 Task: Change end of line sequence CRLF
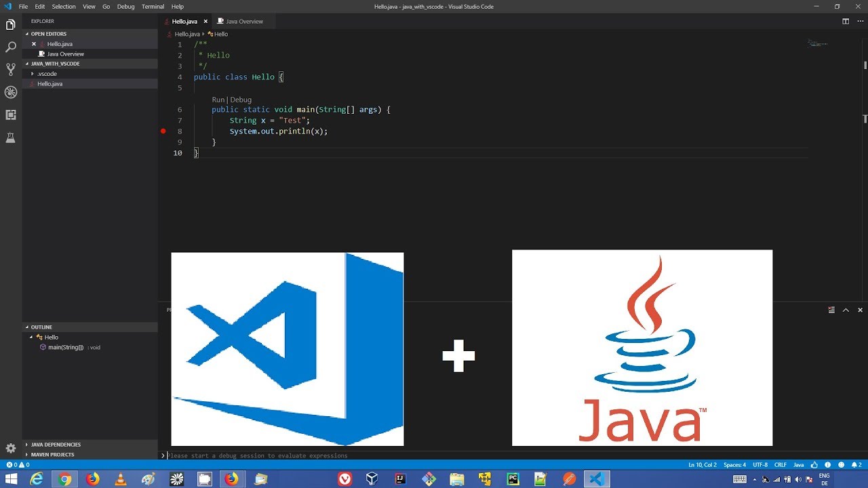click(x=781, y=465)
